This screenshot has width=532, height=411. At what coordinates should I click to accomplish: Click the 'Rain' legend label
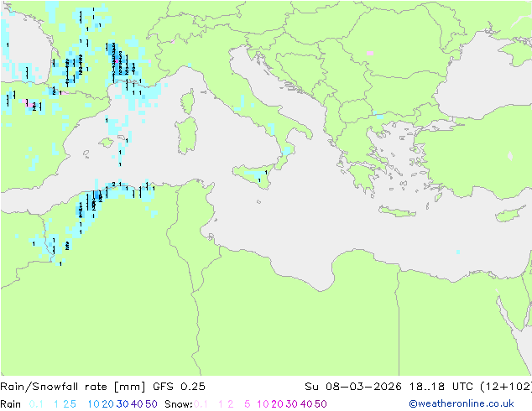tap(10, 404)
